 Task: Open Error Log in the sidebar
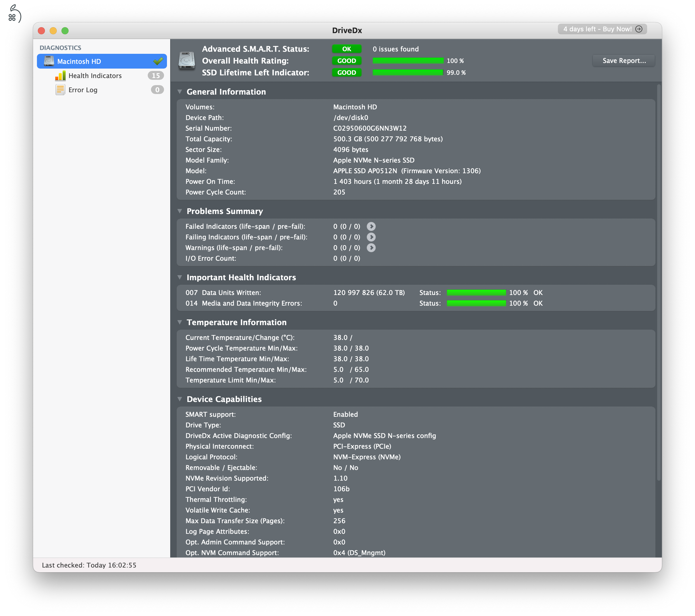tap(102, 90)
